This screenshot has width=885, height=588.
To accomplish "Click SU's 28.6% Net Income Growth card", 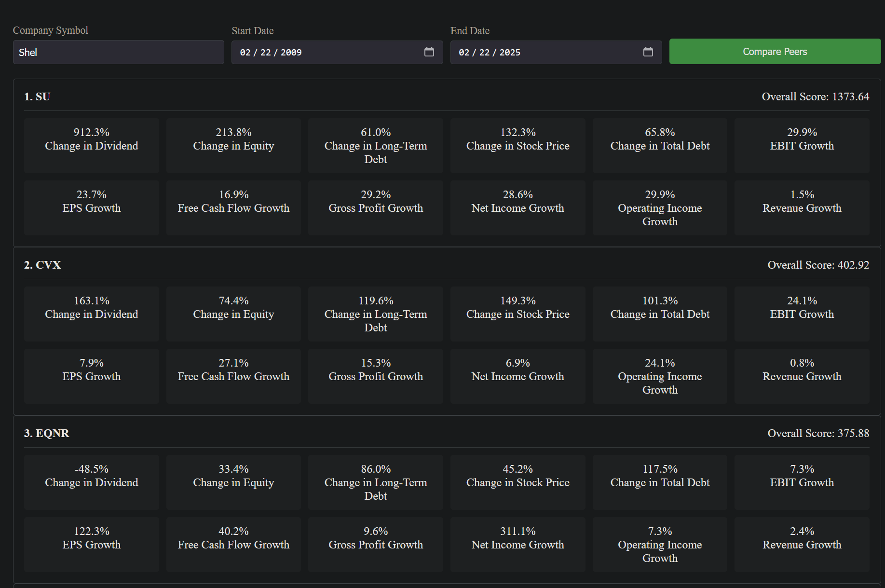I will 518,208.
